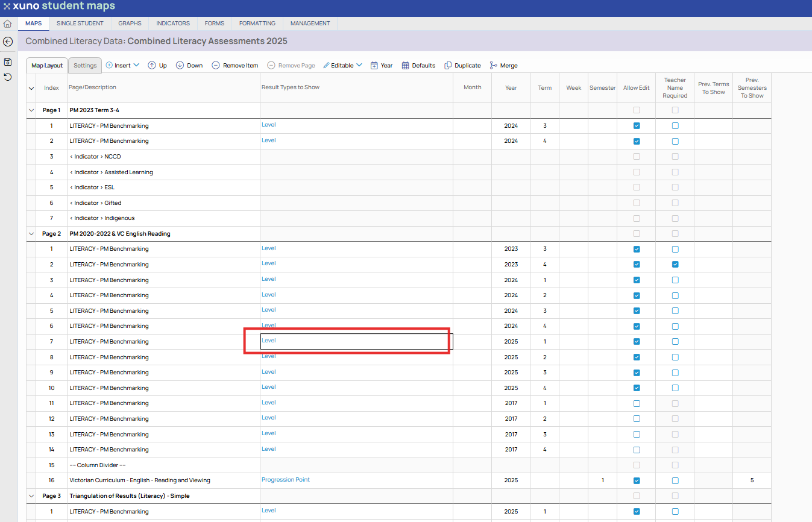Click the Level link for Page 1 2024 Term 3
Viewport: 812px width, 522px height.
point(268,125)
